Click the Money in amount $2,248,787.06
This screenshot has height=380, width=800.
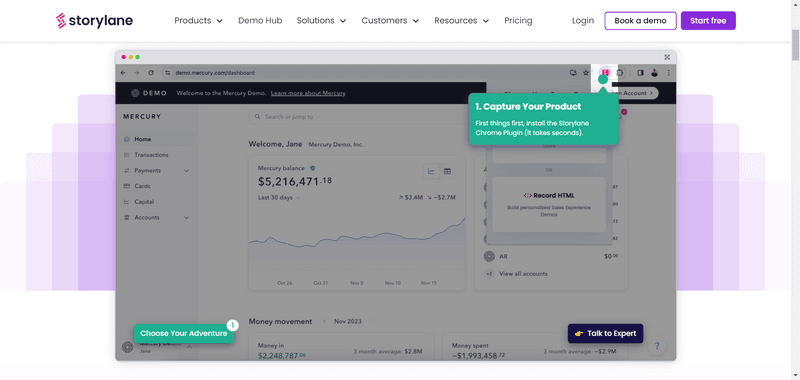tap(282, 355)
